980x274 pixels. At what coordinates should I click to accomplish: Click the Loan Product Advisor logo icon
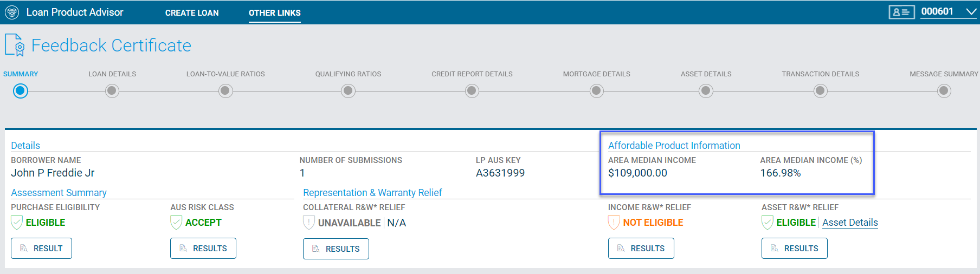(12, 12)
